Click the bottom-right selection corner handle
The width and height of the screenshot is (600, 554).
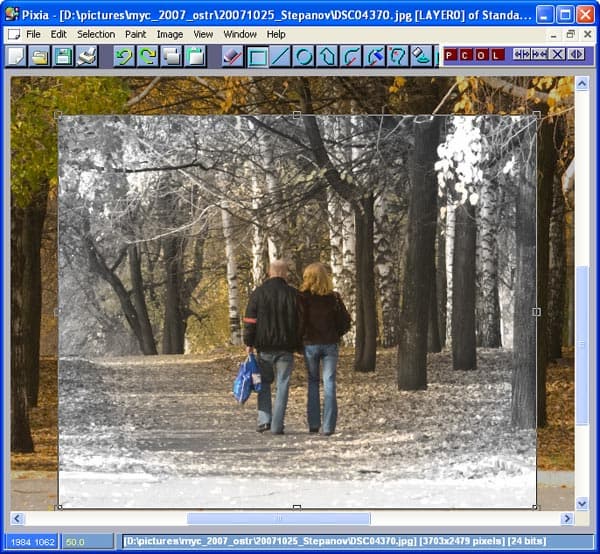point(535,507)
